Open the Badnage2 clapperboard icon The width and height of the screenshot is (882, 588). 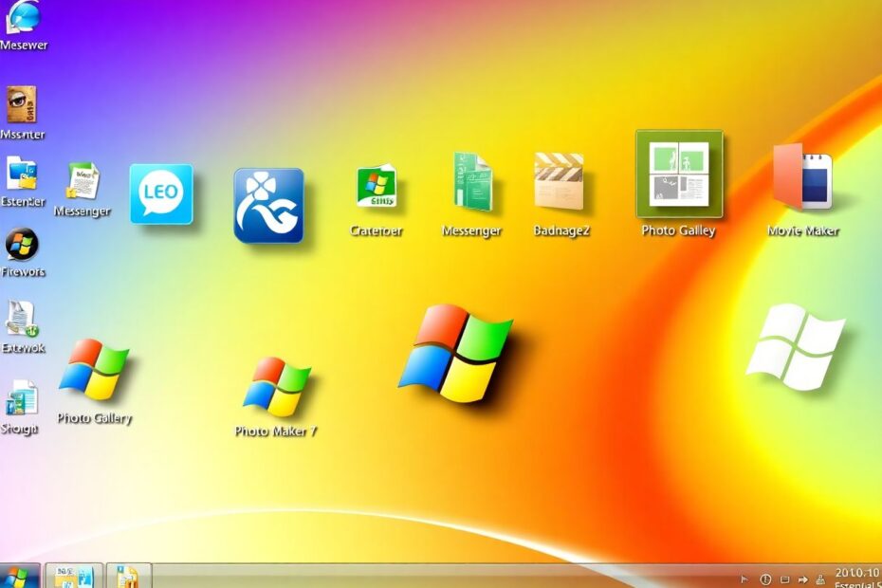point(559,180)
